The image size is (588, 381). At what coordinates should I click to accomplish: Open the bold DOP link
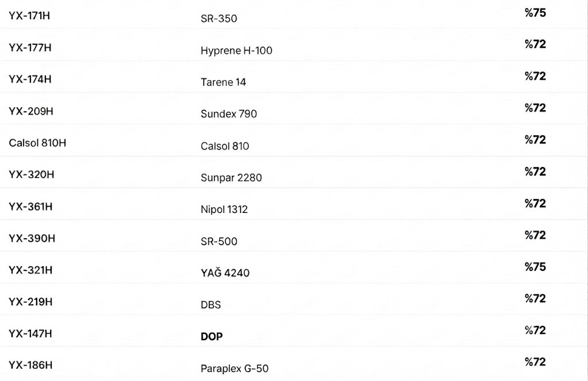click(211, 336)
